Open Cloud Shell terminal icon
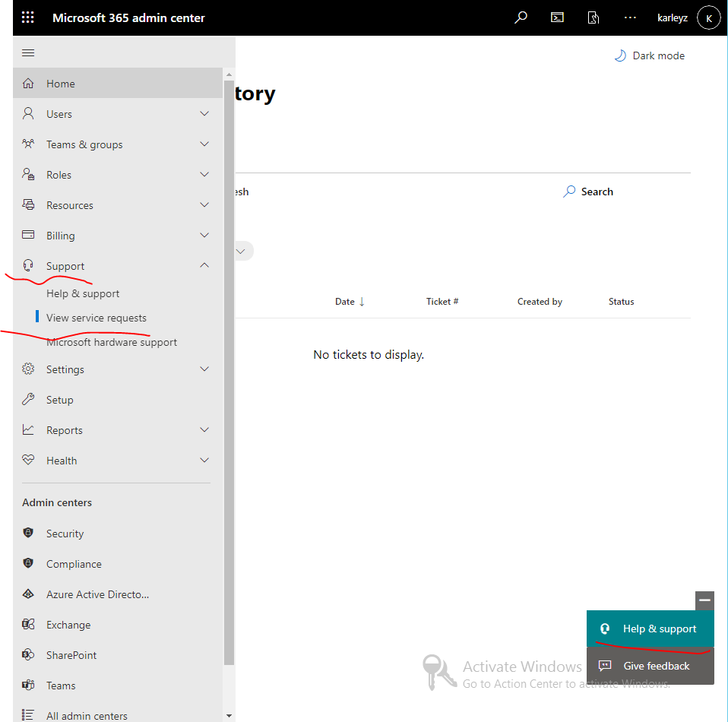The width and height of the screenshot is (728, 722). [557, 17]
